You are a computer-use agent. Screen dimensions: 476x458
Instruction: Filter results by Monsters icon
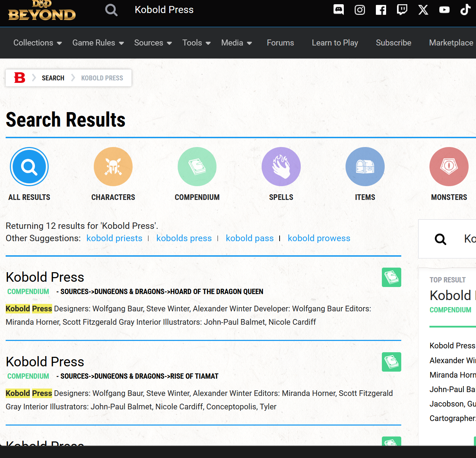click(x=449, y=166)
